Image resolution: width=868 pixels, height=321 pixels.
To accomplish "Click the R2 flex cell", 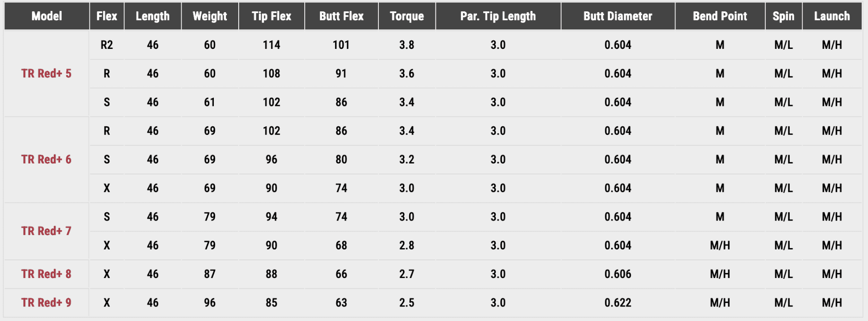I will coord(107,45).
